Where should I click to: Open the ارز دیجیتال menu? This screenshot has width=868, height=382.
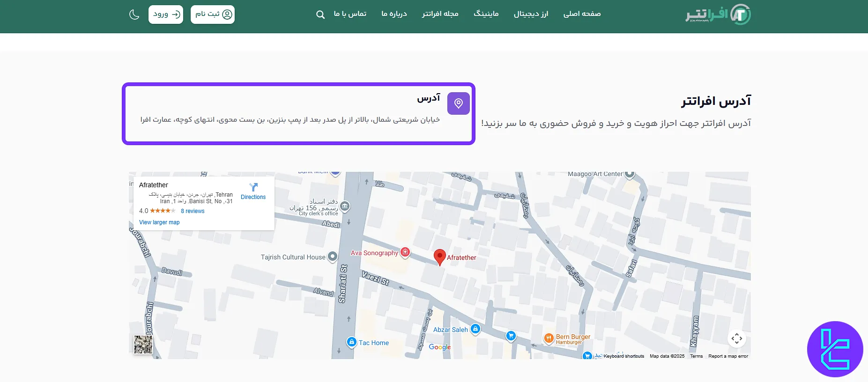coord(531,14)
